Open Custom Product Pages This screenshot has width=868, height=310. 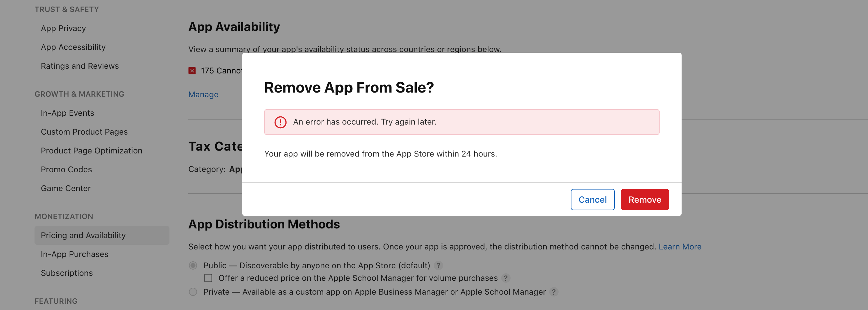click(84, 132)
